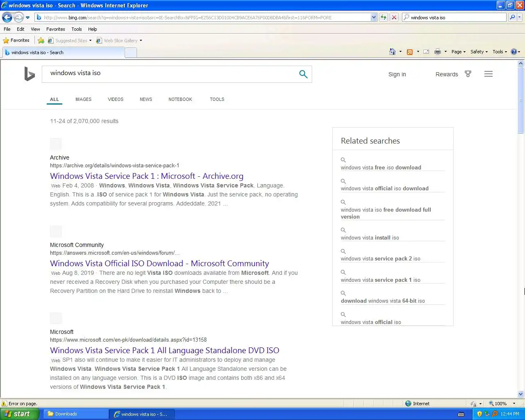Open the search provider dropdown arrow
This screenshot has height=420, width=525.
pos(520,17)
